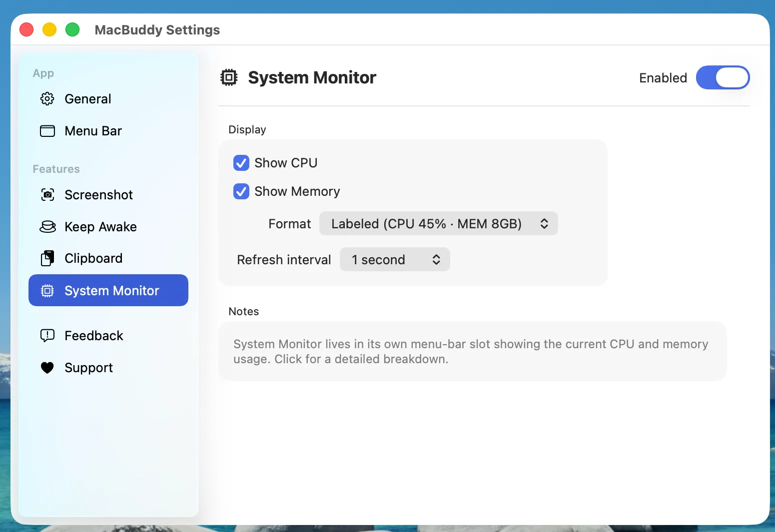
Task: Select the Keep Awake feature label
Action: (101, 227)
